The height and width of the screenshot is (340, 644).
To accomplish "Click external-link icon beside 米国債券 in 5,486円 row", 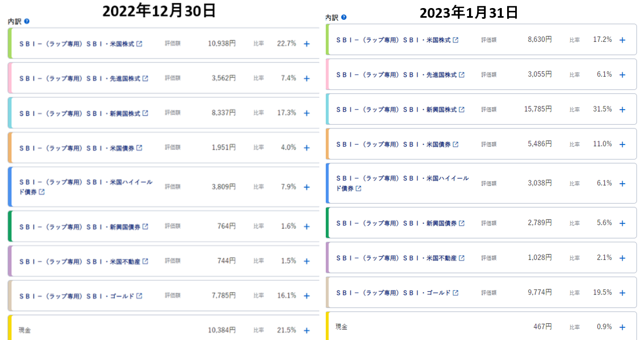I will pyautogui.click(x=456, y=144).
